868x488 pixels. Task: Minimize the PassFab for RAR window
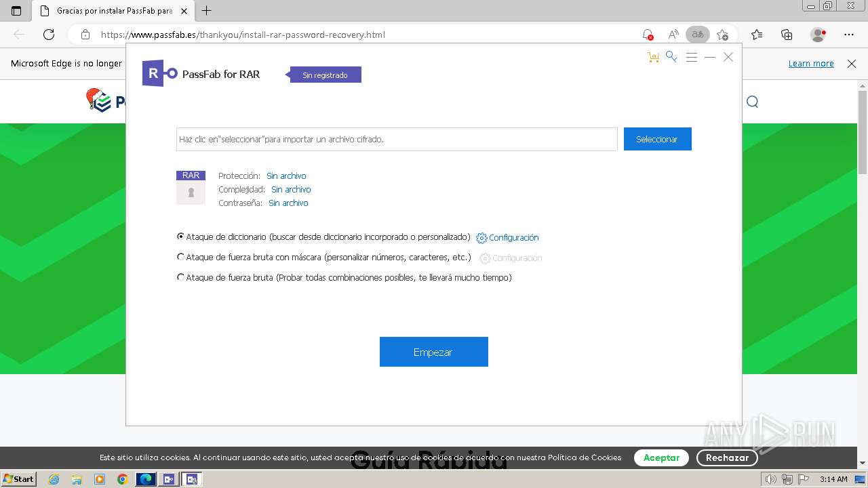pyautogui.click(x=710, y=58)
